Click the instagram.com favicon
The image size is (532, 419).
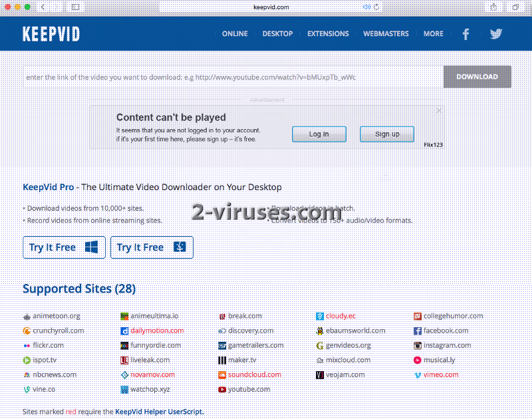[418, 345]
